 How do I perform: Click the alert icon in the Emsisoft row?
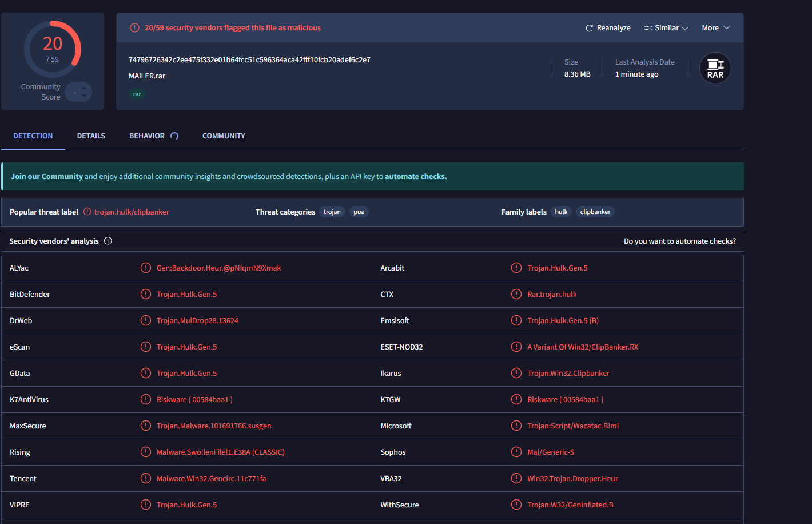pos(516,320)
